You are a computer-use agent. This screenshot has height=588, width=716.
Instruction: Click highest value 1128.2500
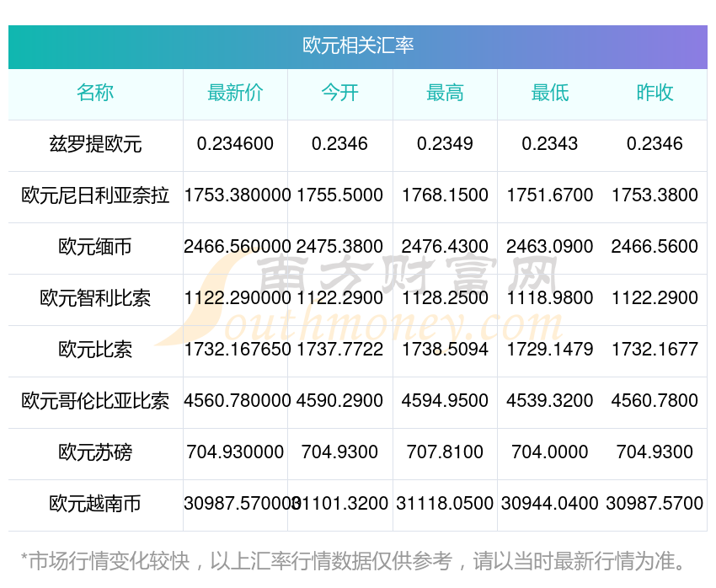click(445, 298)
